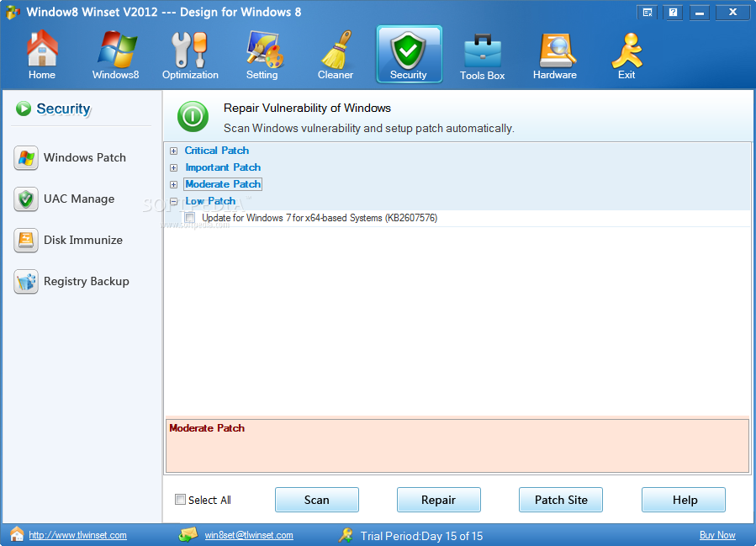Screen dimensions: 756x546
Task: Select Windows Patch in sidebar menu
Action: tap(85, 157)
